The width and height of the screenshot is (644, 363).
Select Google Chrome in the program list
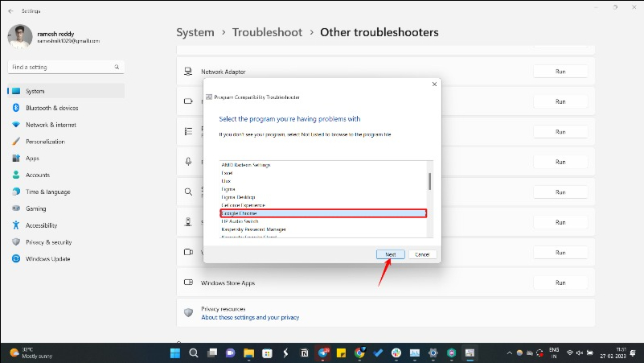323,213
